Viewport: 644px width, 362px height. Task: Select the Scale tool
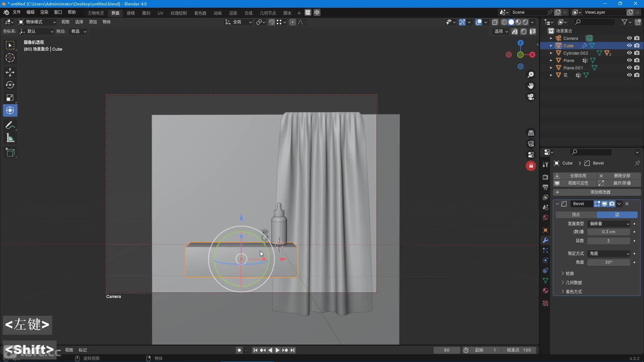coord(10,98)
